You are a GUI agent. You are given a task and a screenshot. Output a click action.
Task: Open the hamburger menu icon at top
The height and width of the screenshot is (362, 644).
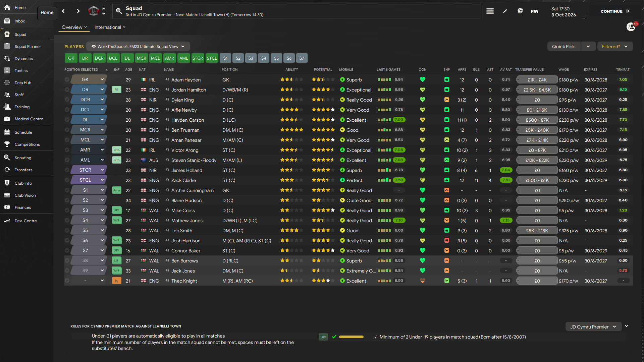pyautogui.click(x=490, y=11)
